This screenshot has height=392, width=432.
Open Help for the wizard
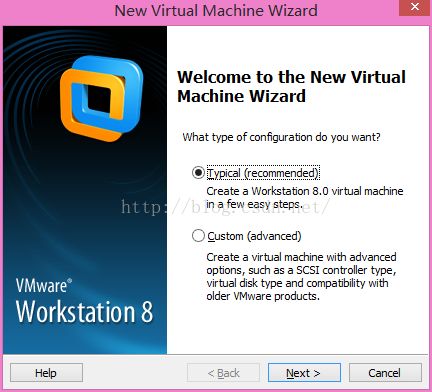pos(46,373)
